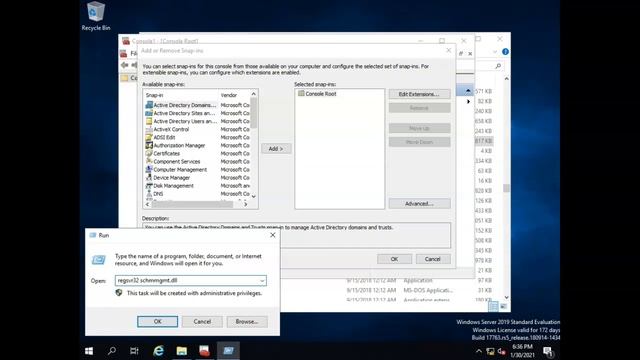Screen dimensions: 640x360
Task: Close the Run dialog
Action: [x=273, y=235]
